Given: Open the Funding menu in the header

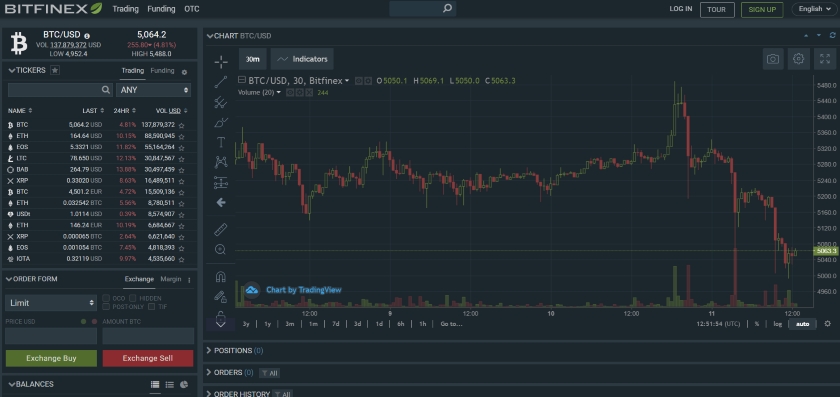Looking at the screenshot, I should coord(161,9).
